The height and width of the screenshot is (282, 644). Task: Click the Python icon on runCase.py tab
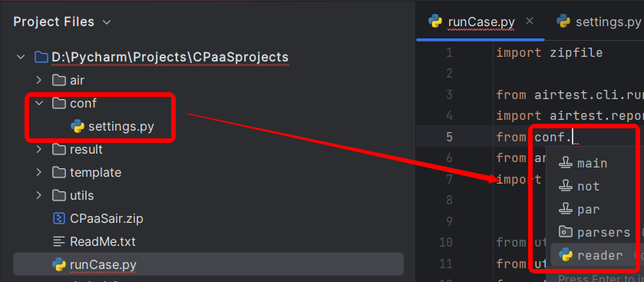(x=435, y=22)
